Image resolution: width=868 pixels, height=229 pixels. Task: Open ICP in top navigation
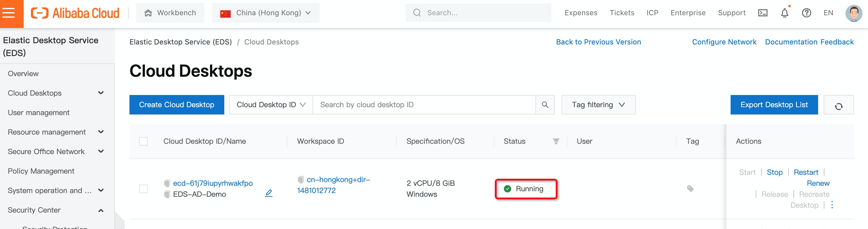[x=652, y=13]
